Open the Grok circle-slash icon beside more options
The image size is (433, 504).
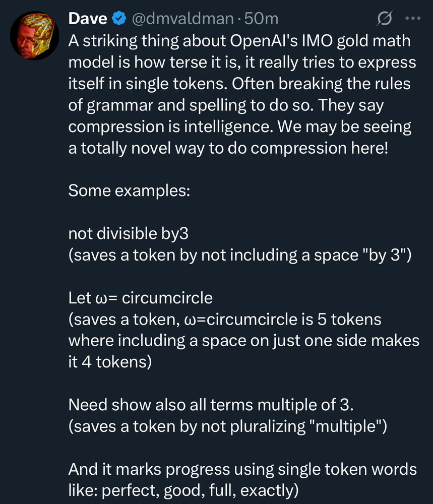(384, 18)
